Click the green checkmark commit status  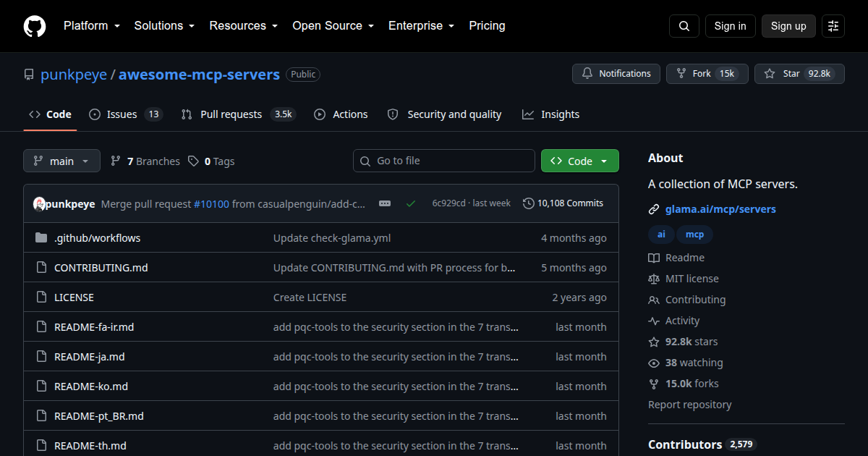(411, 204)
